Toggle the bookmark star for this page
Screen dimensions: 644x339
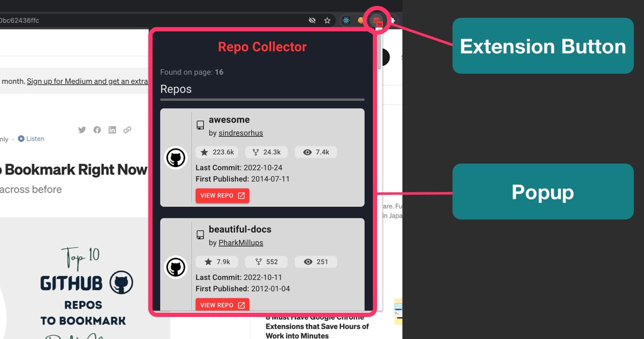click(x=327, y=20)
